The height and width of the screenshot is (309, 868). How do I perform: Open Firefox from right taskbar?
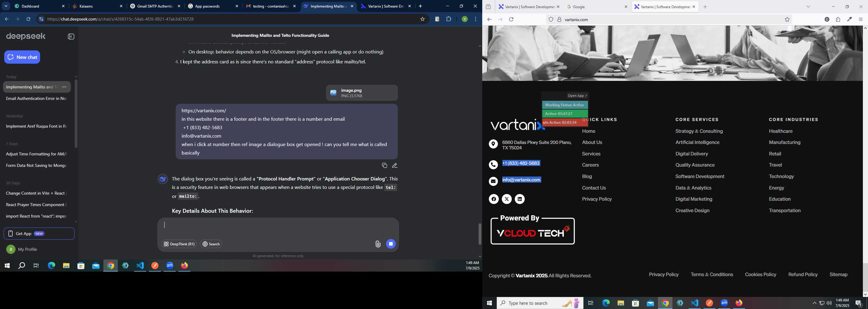(739, 303)
